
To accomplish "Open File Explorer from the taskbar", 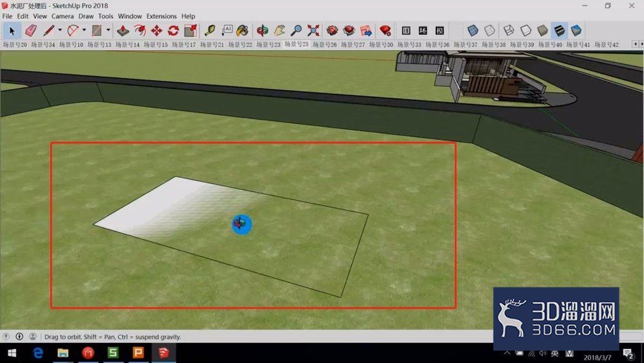I will (x=62, y=353).
